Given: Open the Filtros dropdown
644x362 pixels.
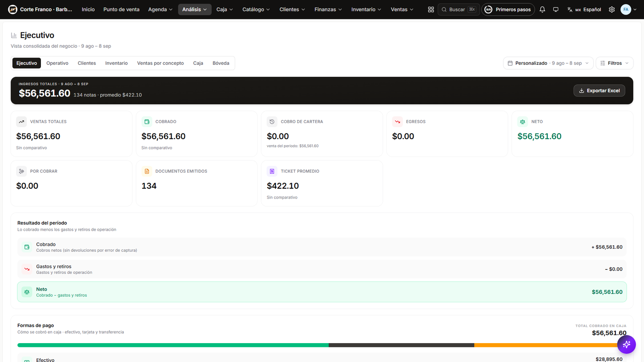Looking at the screenshot, I should [x=615, y=63].
